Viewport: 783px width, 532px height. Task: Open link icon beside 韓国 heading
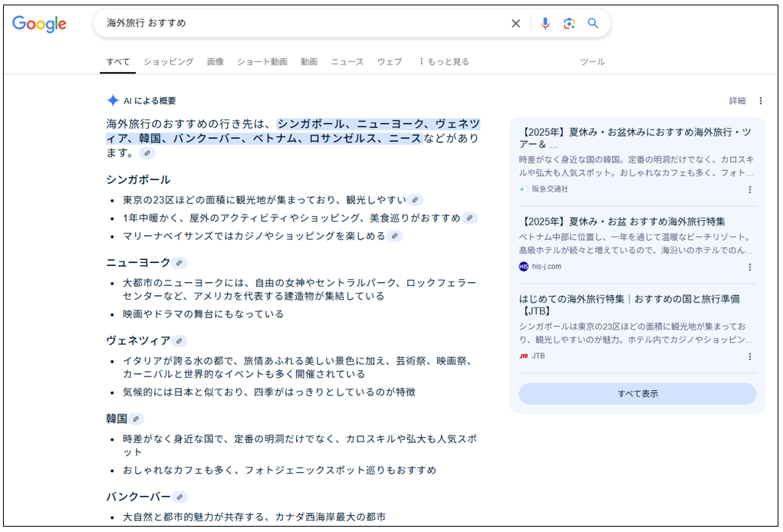(x=136, y=419)
